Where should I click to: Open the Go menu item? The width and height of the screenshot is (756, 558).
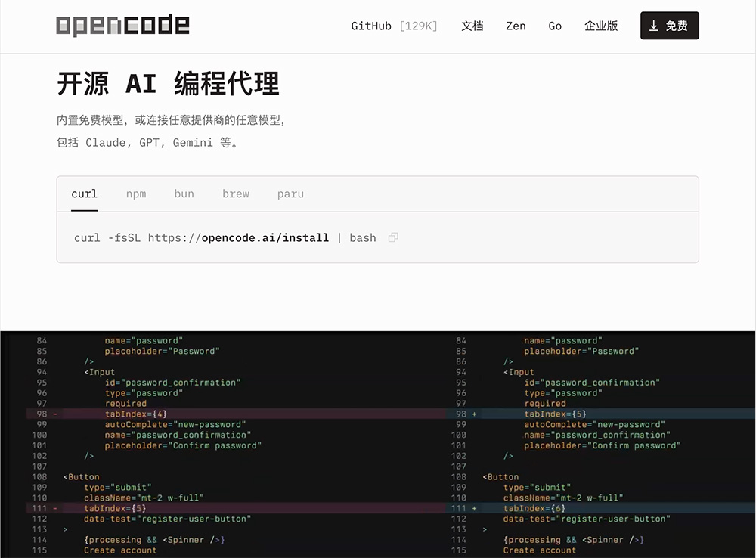click(555, 25)
